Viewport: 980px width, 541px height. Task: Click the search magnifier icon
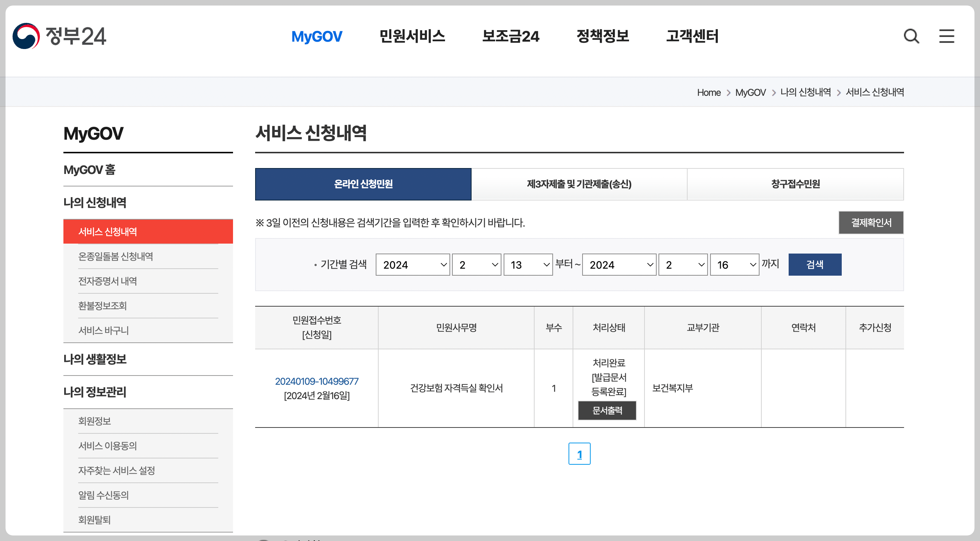click(911, 36)
